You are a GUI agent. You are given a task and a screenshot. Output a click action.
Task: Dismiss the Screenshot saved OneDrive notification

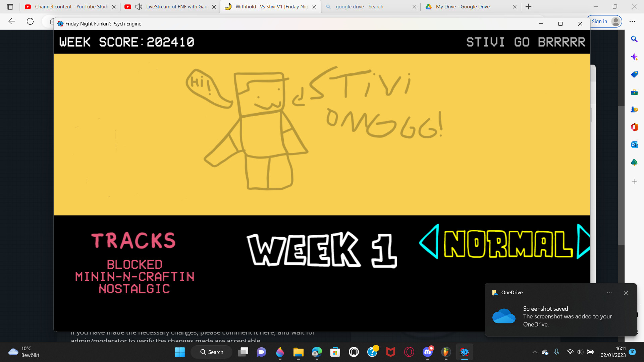tap(626, 293)
